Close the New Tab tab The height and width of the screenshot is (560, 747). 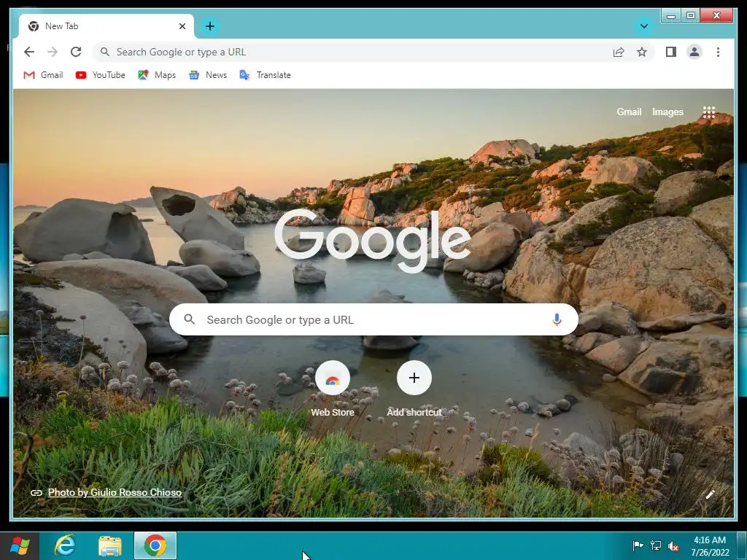coord(182,26)
